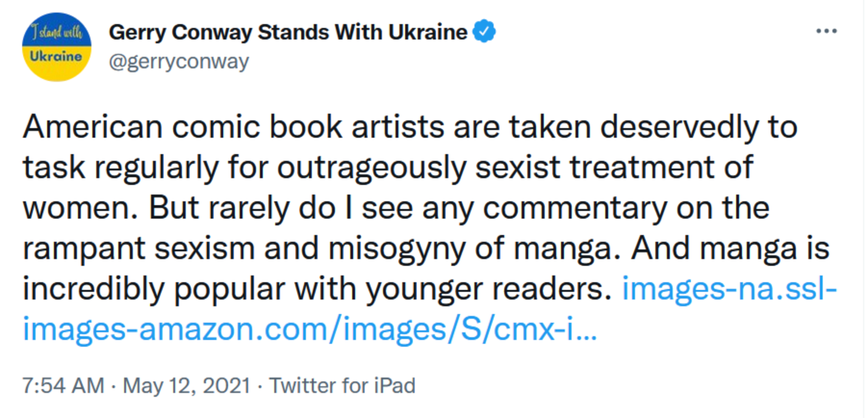This screenshot has width=868, height=418.
Task: Click the word "commentary" in the tweet
Action: coord(575,208)
